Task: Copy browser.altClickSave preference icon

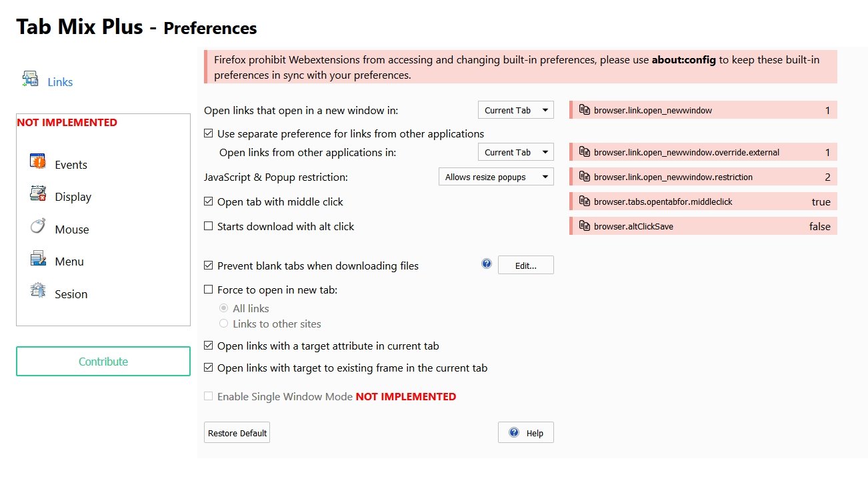Action: point(584,226)
